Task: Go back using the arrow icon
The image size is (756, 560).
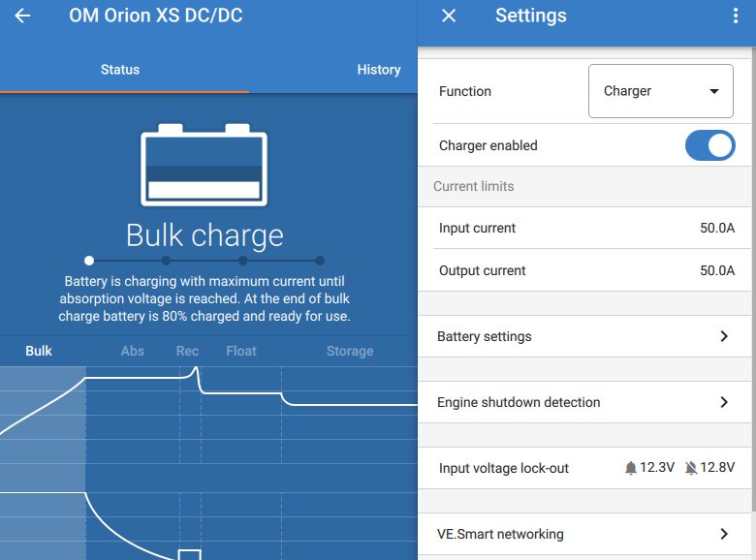Action: (x=22, y=16)
